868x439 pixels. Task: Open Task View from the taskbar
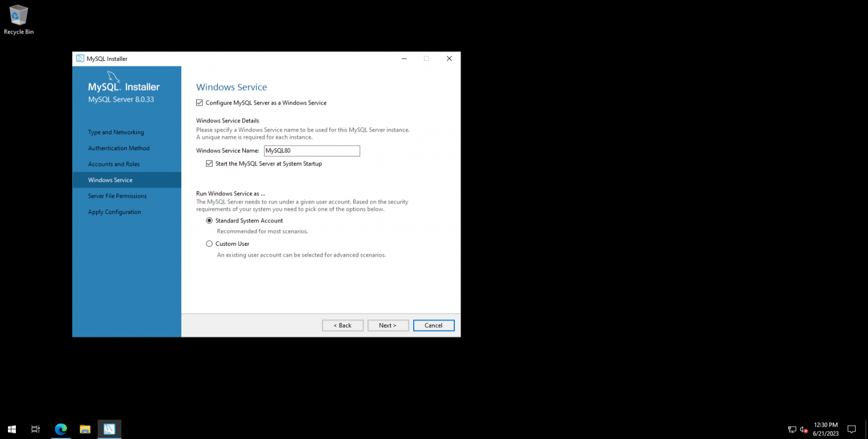click(35, 429)
